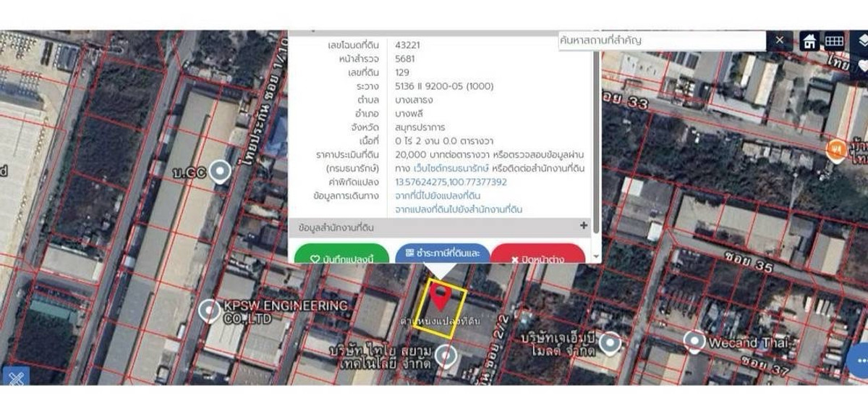This screenshot has height=399, width=868.
Task: Click the blue ชำระภาษีที่ดิน button
Action: coord(443,253)
